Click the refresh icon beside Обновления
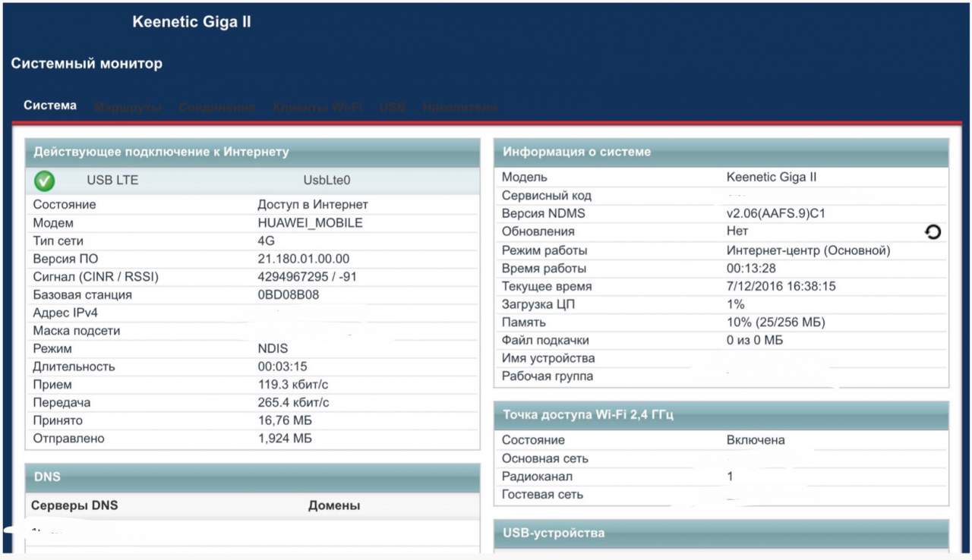Screen dimensions: 972x560 coord(933,232)
